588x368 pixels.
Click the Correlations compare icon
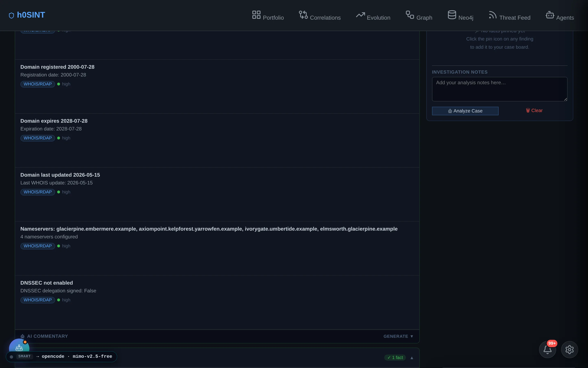point(303,15)
